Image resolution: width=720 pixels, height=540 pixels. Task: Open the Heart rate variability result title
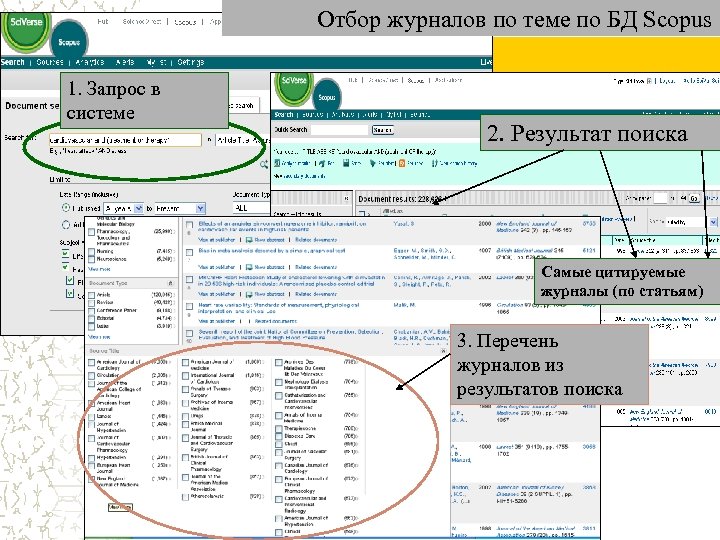pos(279,308)
